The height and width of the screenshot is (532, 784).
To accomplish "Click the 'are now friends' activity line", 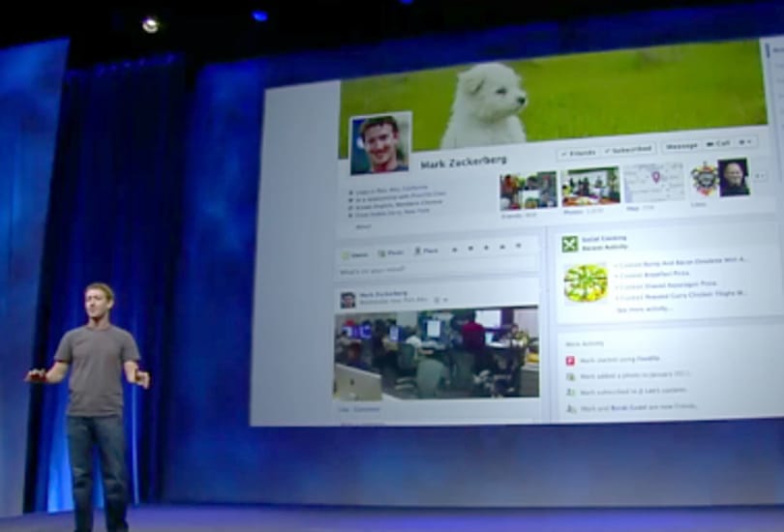I will coord(638,407).
